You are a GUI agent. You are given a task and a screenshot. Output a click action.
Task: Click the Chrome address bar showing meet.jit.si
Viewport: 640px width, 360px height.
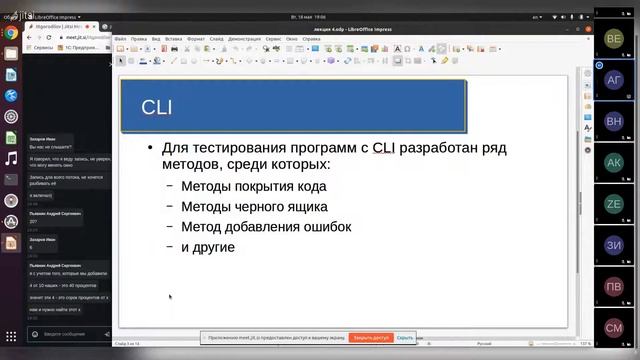tap(84, 37)
